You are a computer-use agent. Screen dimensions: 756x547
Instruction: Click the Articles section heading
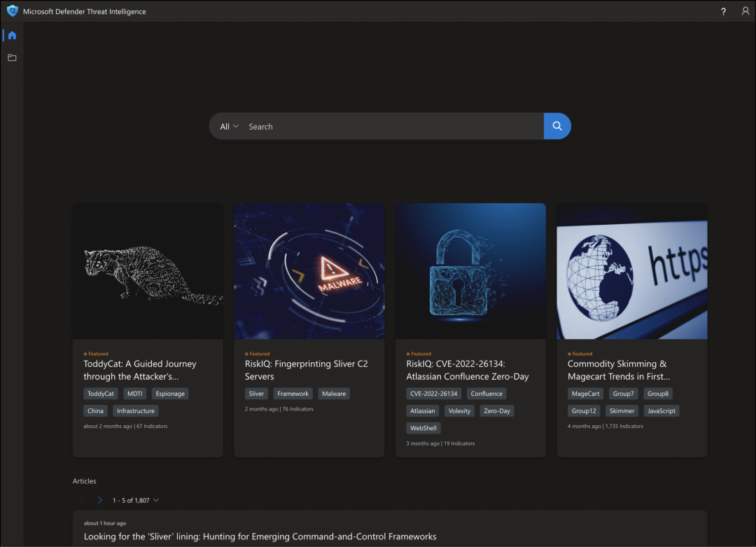tap(85, 481)
